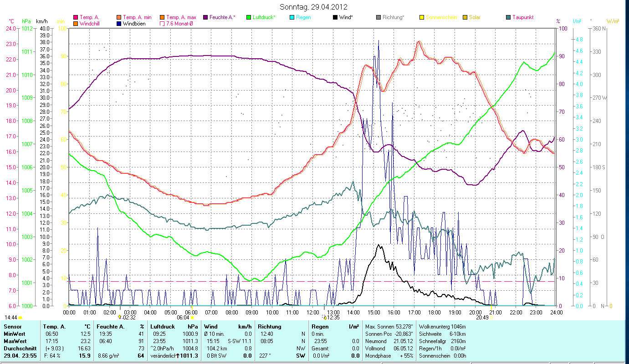Click the Temp. A. min legend label
Image resolution: width=629 pixels, height=364 pixels.
click(138, 18)
